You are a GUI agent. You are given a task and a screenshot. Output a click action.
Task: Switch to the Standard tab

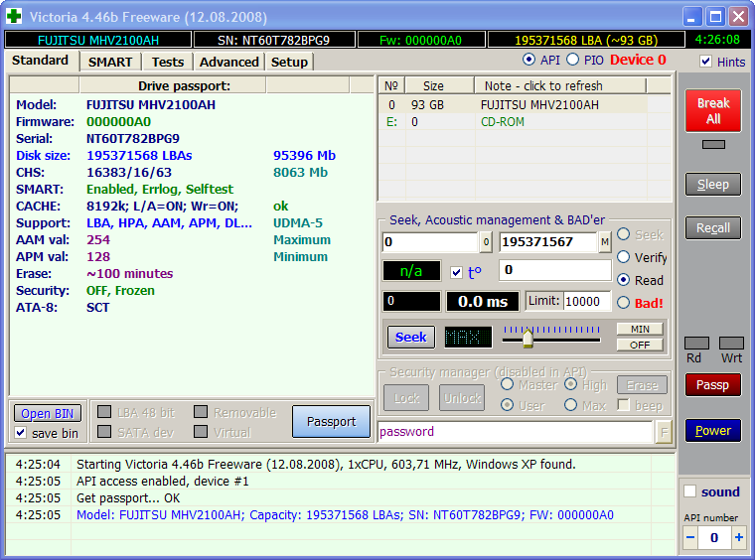[41, 61]
